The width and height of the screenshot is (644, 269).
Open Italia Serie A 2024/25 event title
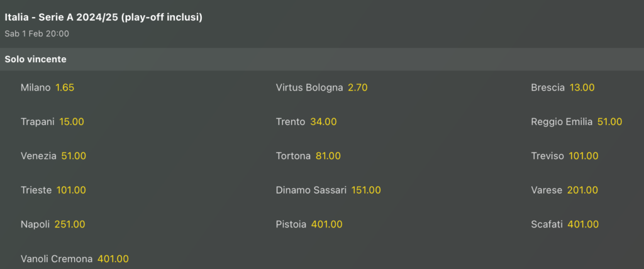103,18
